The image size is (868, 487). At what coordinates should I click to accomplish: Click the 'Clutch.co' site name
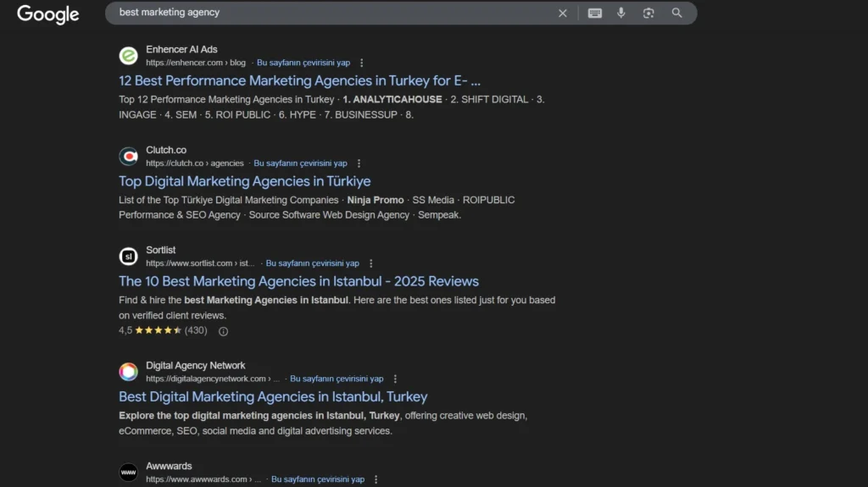[x=166, y=150]
